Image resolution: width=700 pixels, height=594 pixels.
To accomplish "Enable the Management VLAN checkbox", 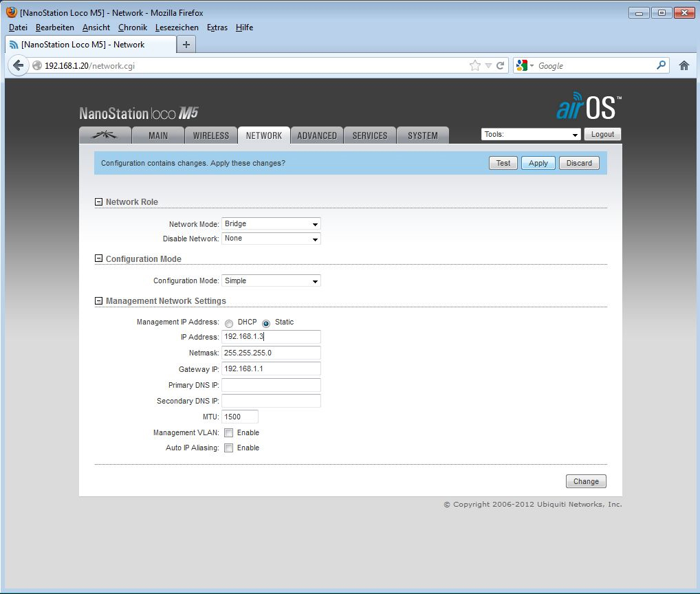I will [228, 432].
